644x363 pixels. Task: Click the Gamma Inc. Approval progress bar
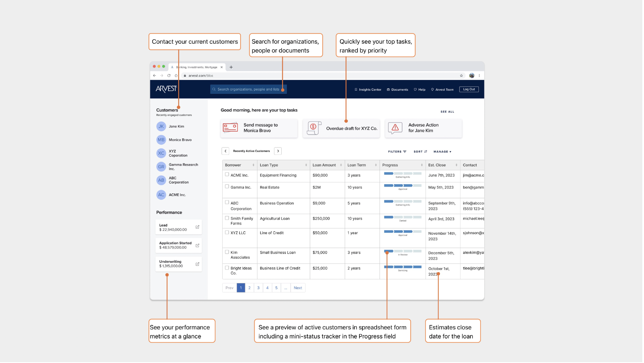403,186
